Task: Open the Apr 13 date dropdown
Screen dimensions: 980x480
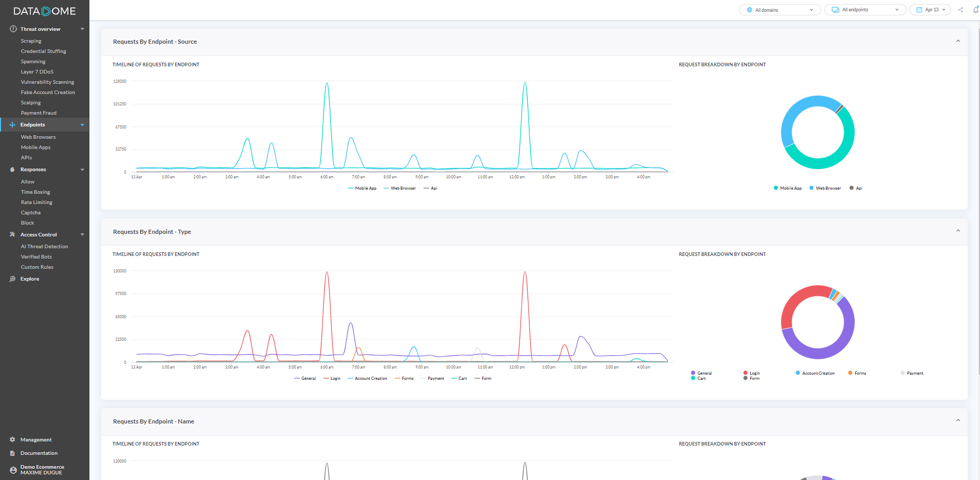Action: 930,10
